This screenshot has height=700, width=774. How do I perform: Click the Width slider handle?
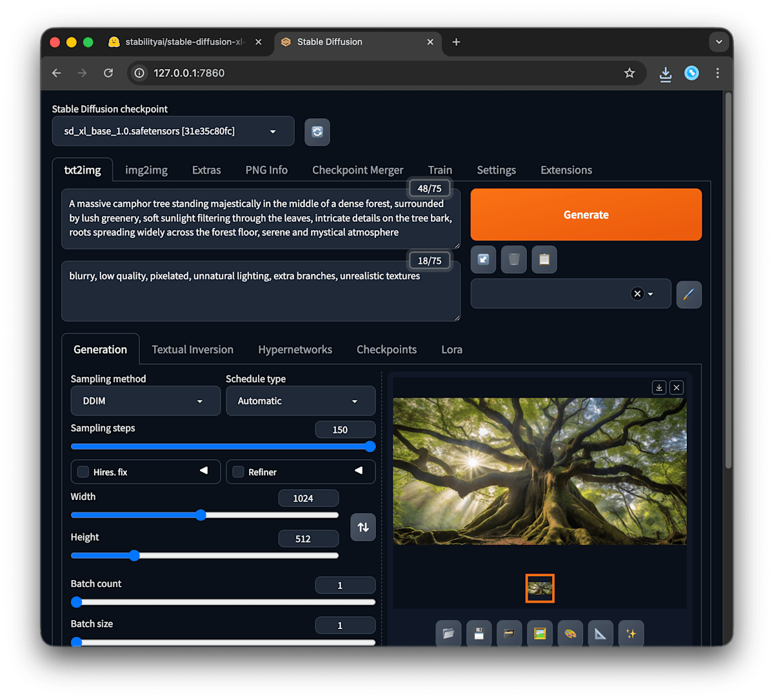[x=201, y=515]
